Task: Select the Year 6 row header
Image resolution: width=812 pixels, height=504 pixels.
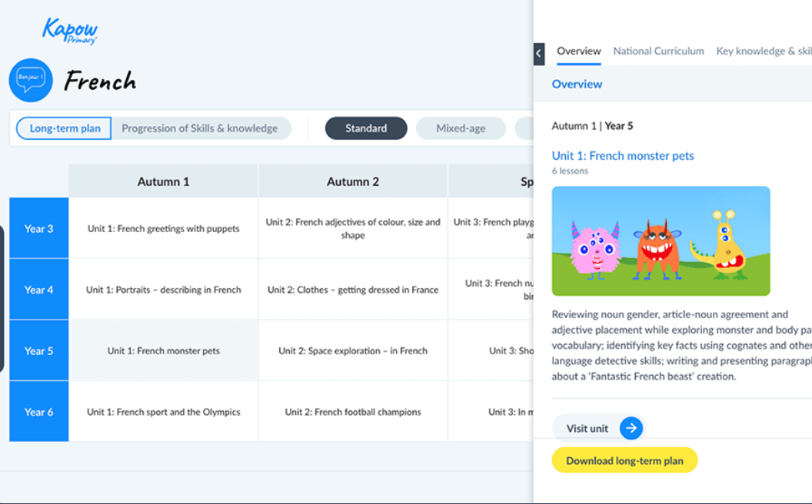Action: pos(39,412)
